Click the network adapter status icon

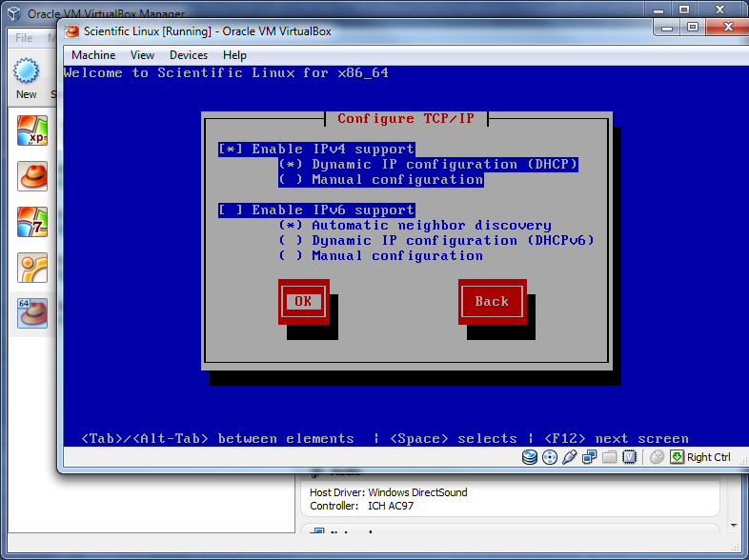[x=590, y=457]
